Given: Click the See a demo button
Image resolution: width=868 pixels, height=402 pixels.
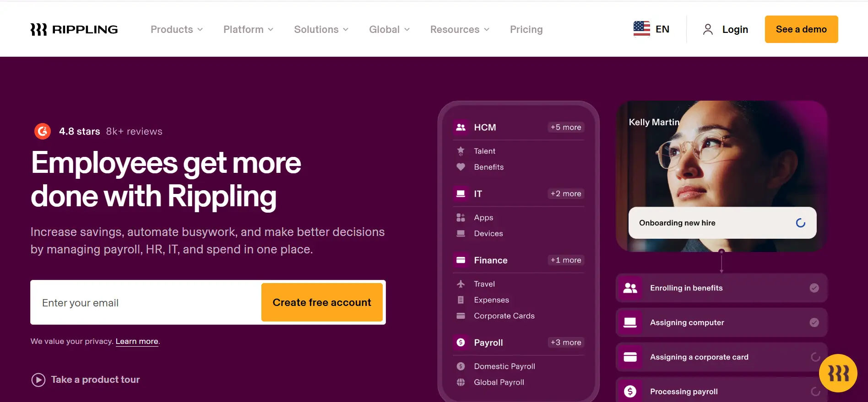Looking at the screenshot, I should pyautogui.click(x=801, y=29).
